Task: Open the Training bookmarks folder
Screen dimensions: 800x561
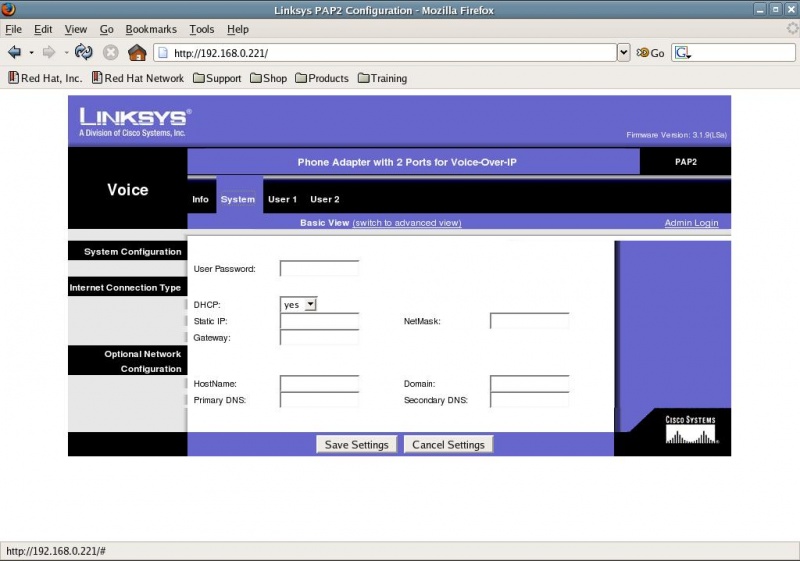Action: pyautogui.click(x=382, y=78)
